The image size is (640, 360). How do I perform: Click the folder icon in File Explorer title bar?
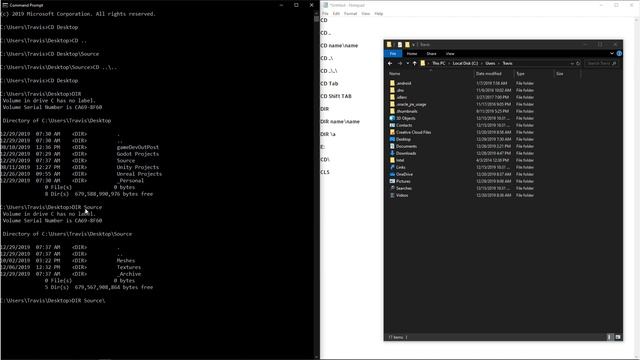(x=389, y=44)
